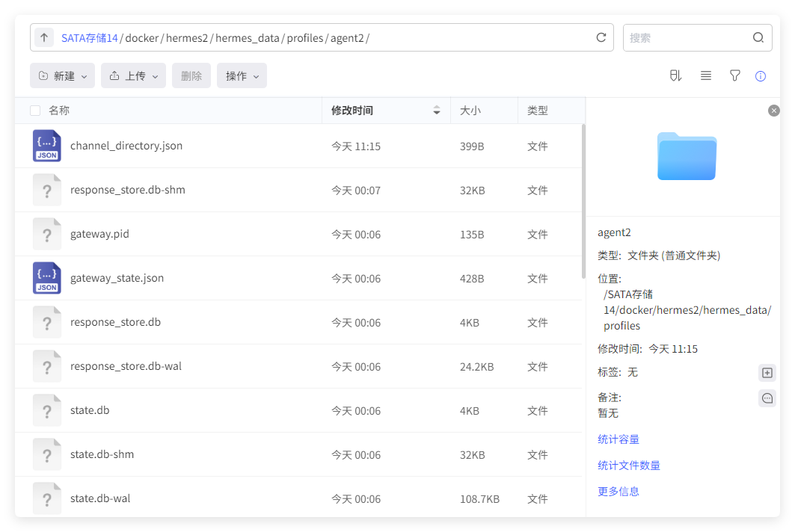Screen dimensions: 795x532
Task: Select state.db file name
Action: 90,410
